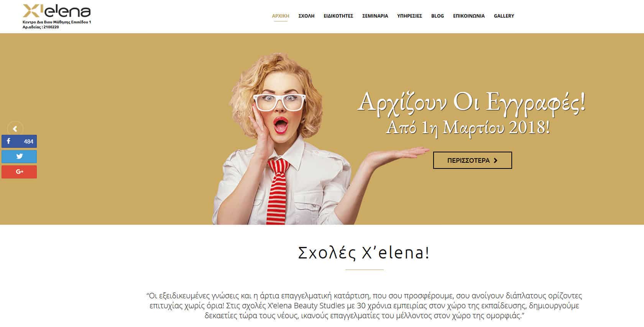Click the Facebook share count 484
The width and height of the screenshot is (644, 327).
click(28, 141)
